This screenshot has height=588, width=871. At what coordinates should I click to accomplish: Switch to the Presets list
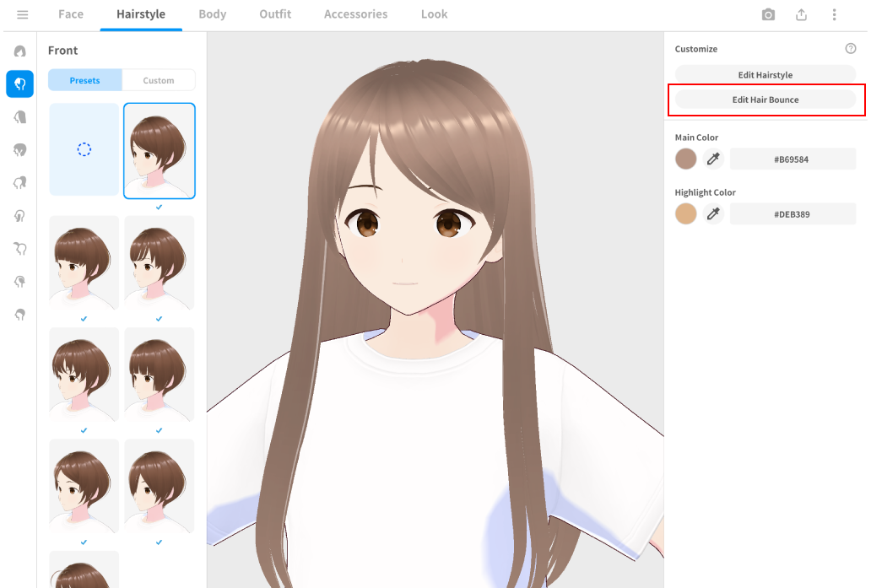(84, 80)
